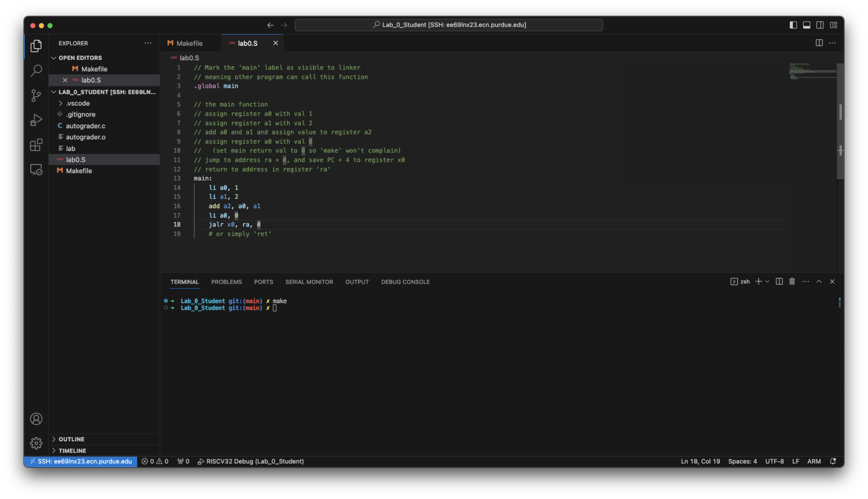Open the Manage gear icon
Image resolution: width=868 pixels, height=499 pixels.
pos(36,443)
